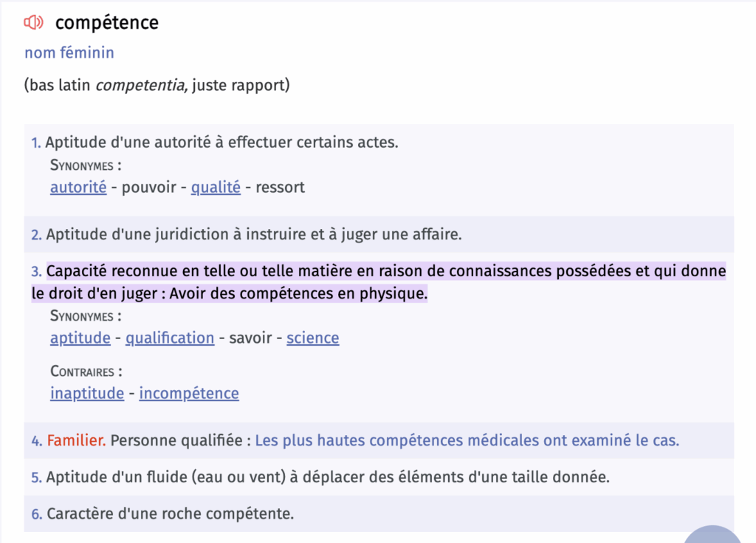Open the incompétence antonym link

tap(189, 393)
